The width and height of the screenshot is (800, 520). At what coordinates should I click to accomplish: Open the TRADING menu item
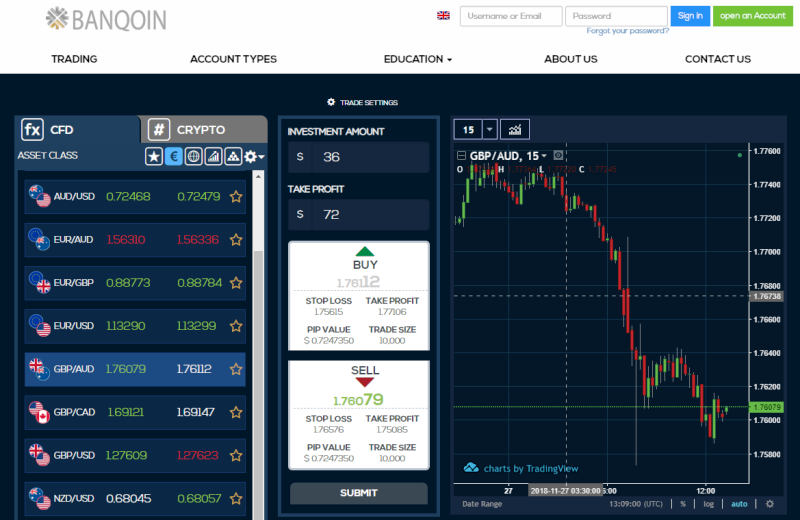pyautogui.click(x=74, y=59)
